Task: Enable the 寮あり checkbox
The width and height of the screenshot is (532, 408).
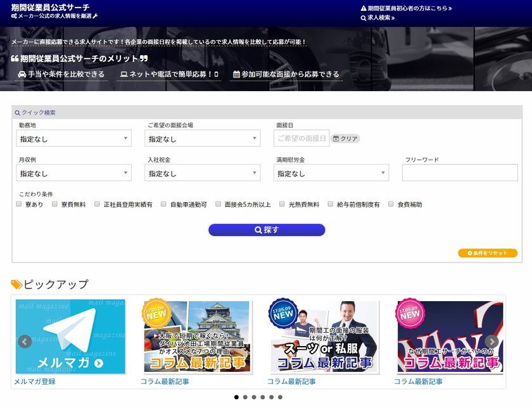Action: [x=18, y=204]
